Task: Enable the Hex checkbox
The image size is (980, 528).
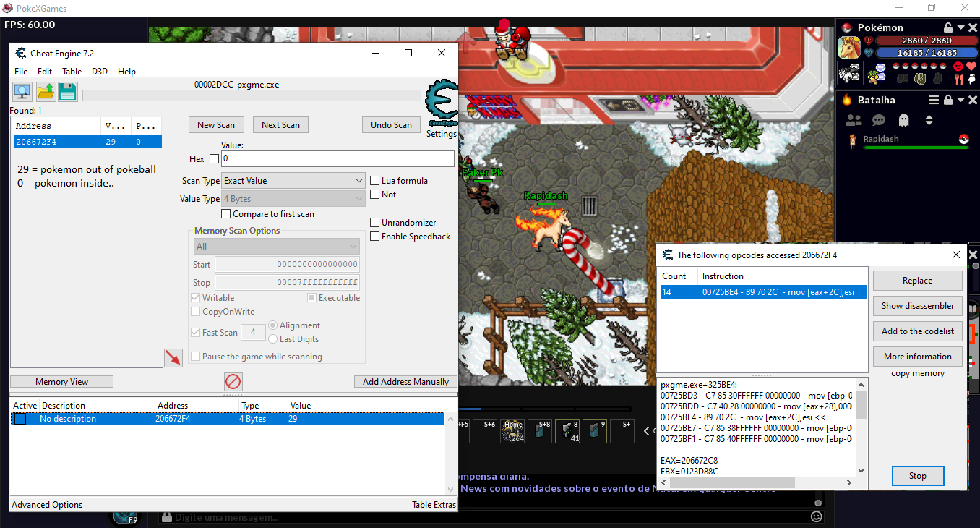Action: pyautogui.click(x=214, y=159)
